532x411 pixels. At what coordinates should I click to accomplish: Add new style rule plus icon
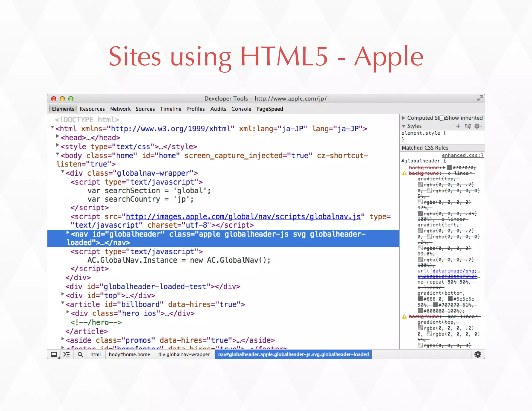click(x=458, y=126)
